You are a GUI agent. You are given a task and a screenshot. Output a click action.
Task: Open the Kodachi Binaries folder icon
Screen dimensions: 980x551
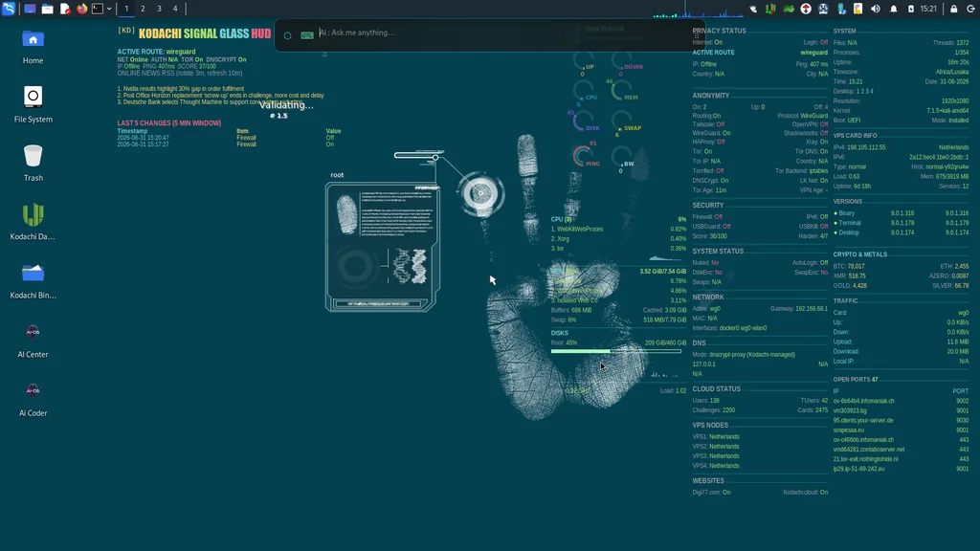pyautogui.click(x=33, y=280)
